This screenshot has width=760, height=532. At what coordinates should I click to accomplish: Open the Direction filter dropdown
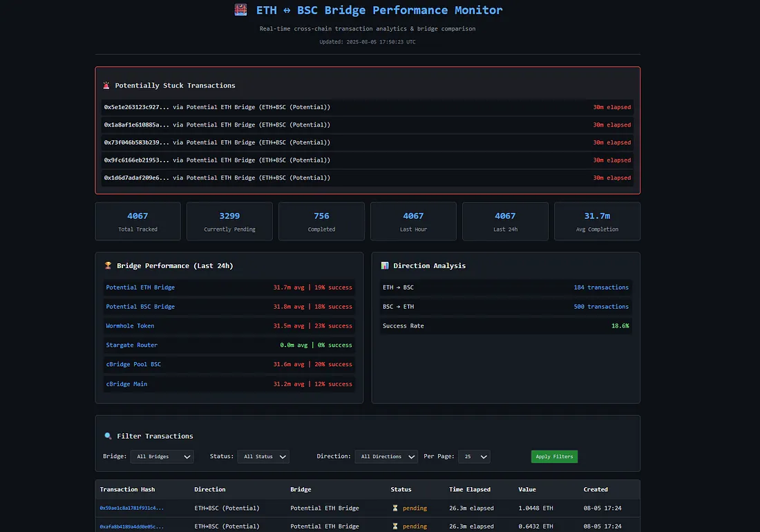tap(386, 457)
